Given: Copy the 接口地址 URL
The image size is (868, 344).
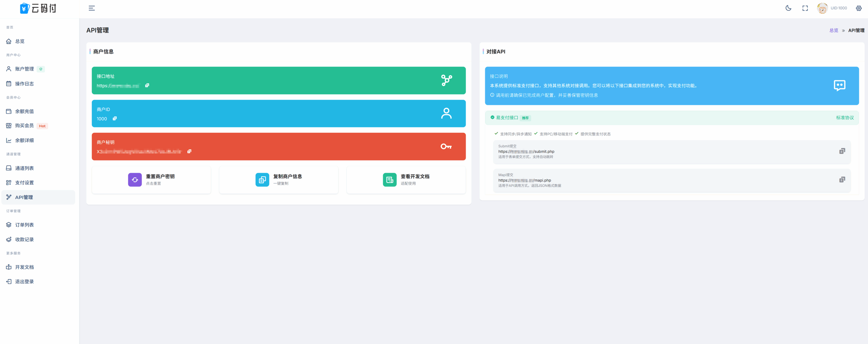Looking at the screenshot, I should [x=147, y=85].
